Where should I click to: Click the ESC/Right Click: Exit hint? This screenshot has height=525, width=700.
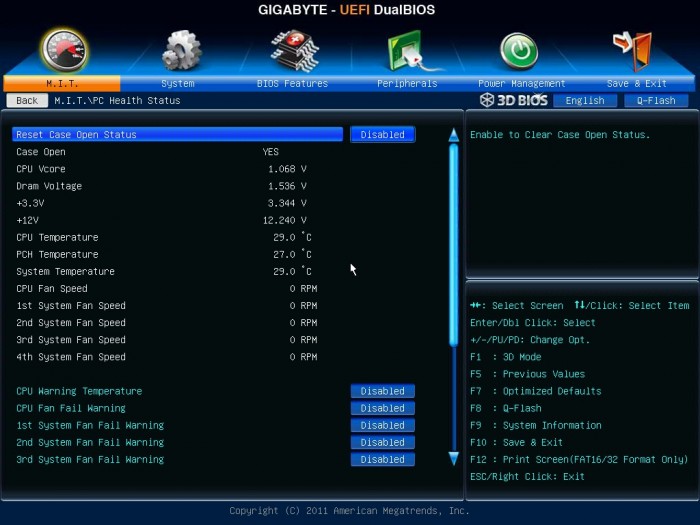pos(527,476)
